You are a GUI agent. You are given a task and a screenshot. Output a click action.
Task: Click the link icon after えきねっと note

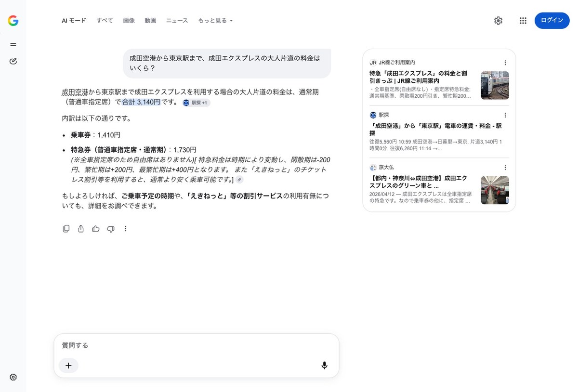pos(239,180)
